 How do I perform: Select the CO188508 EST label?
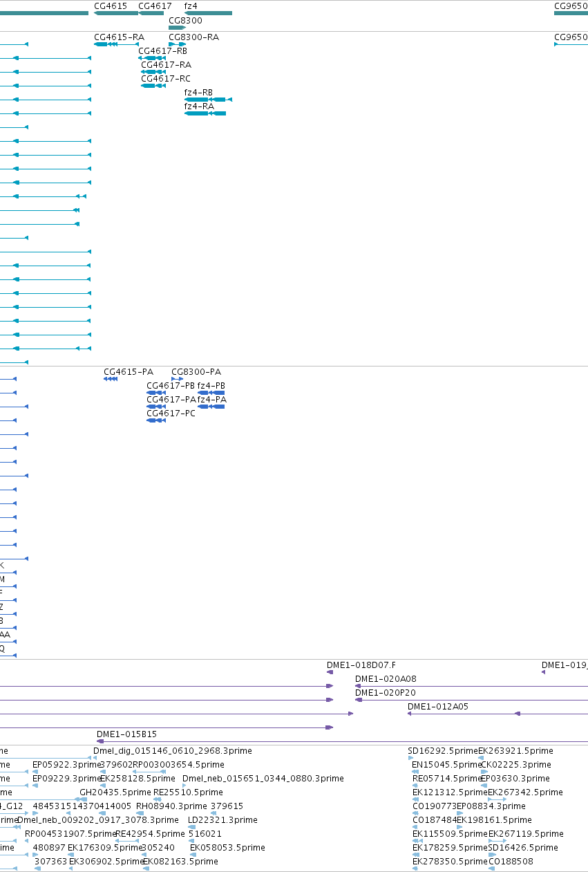(x=511, y=862)
